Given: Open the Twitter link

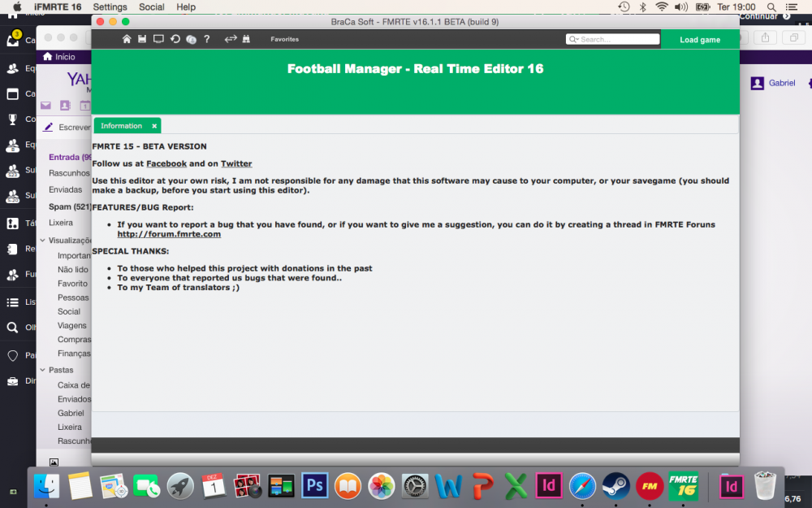Looking at the screenshot, I should click(x=236, y=164).
